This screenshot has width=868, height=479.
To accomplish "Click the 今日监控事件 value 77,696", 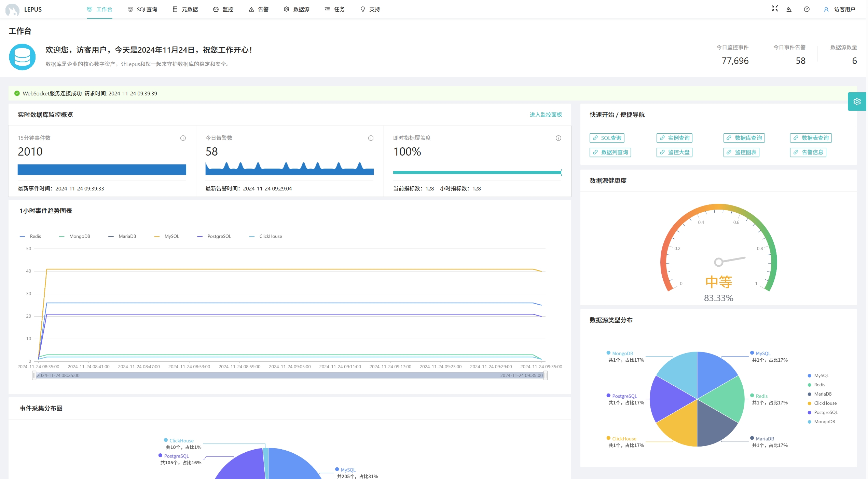I will pyautogui.click(x=735, y=61).
